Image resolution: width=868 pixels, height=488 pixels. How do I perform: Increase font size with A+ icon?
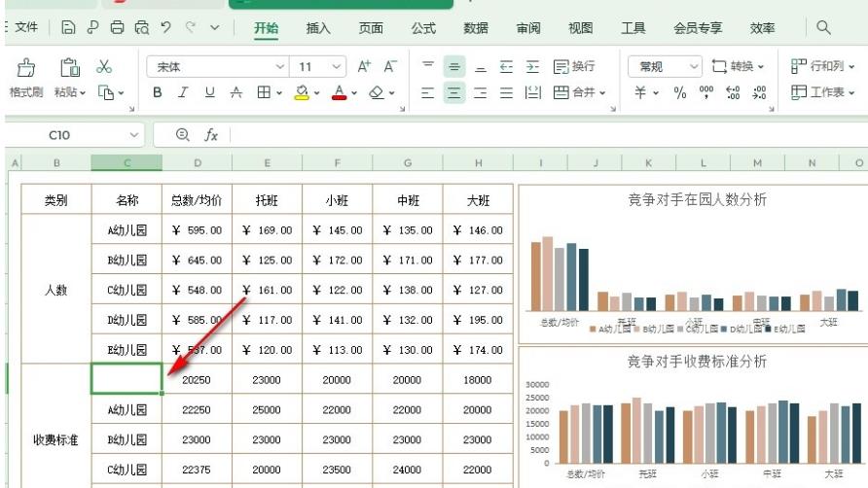364,67
